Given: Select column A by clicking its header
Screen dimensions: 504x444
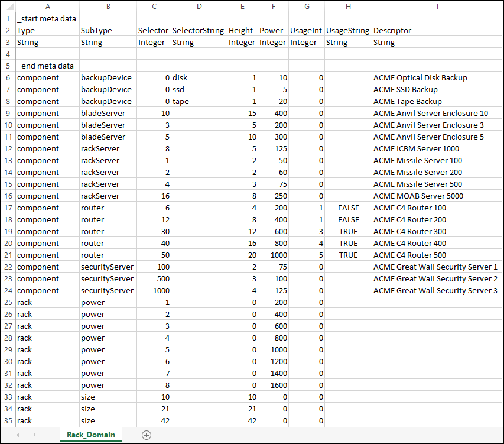Looking at the screenshot, I should coord(47,6).
